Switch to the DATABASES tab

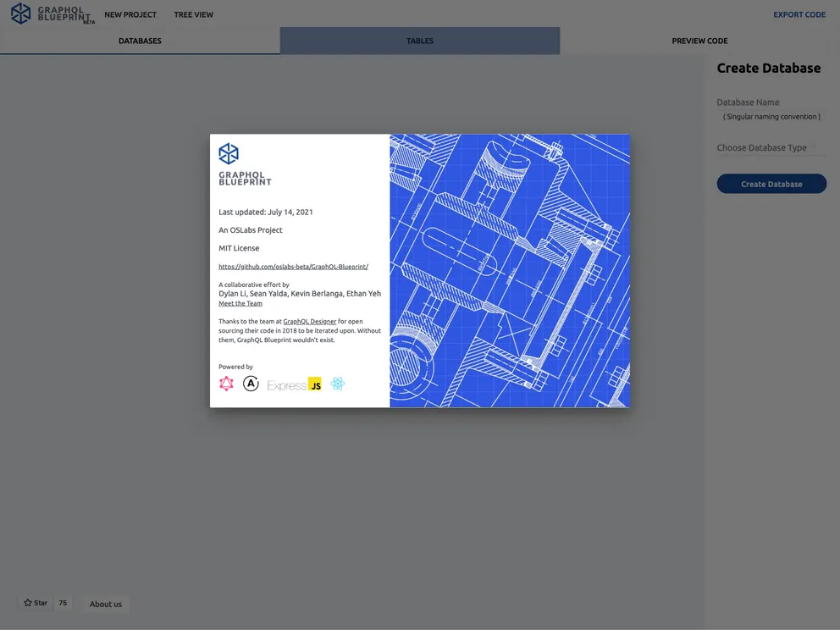(x=139, y=40)
